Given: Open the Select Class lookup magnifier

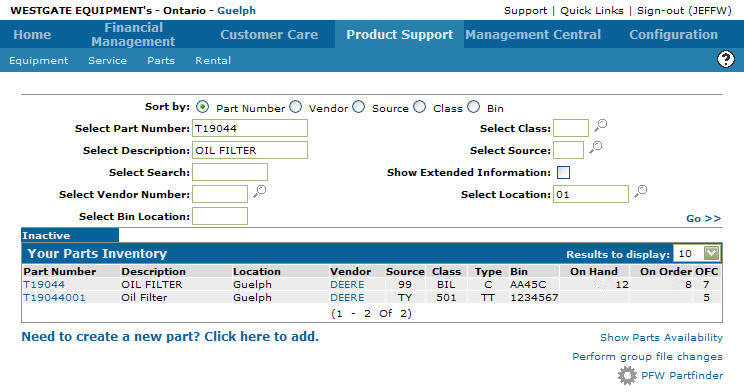Looking at the screenshot, I should click(600, 125).
